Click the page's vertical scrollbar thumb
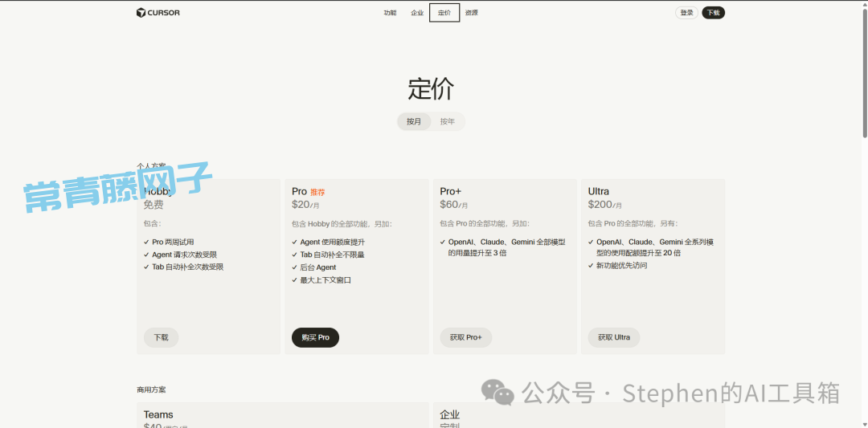Viewport: 868px width, 428px height. pyautogui.click(x=865, y=72)
